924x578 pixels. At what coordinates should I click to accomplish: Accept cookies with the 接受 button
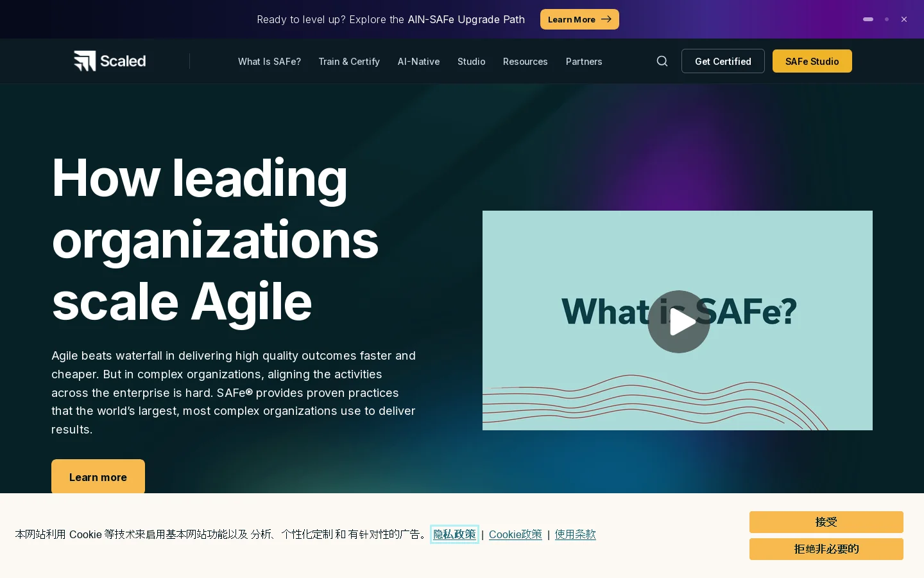coord(826,522)
